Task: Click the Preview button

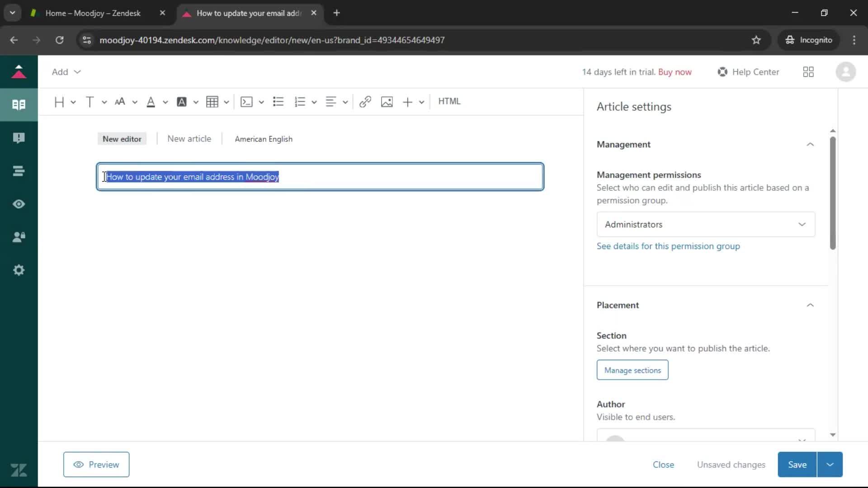Action: [96, 465]
